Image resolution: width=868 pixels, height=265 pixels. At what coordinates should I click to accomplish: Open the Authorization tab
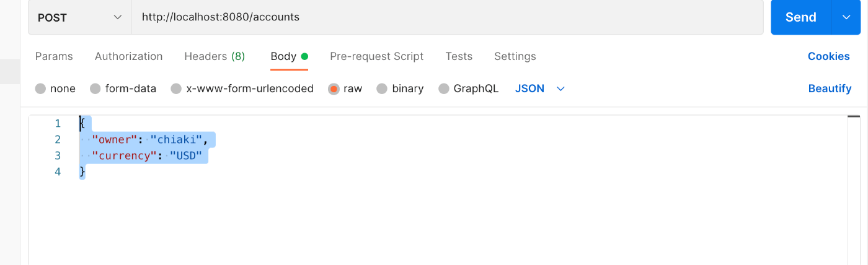point(128,56)
